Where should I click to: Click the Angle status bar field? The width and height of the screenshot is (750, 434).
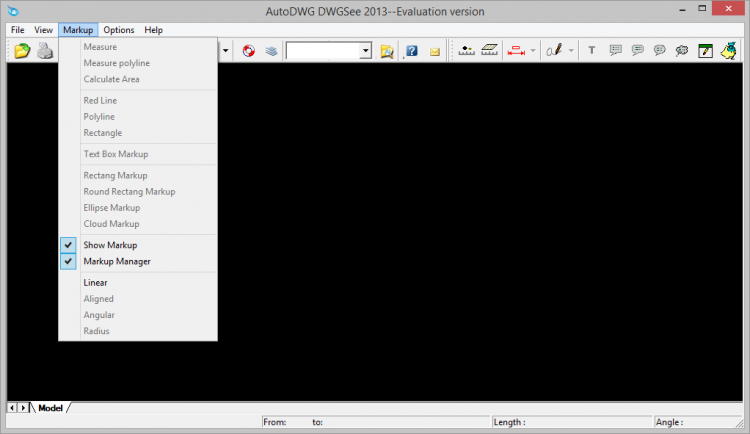[696, 422]
